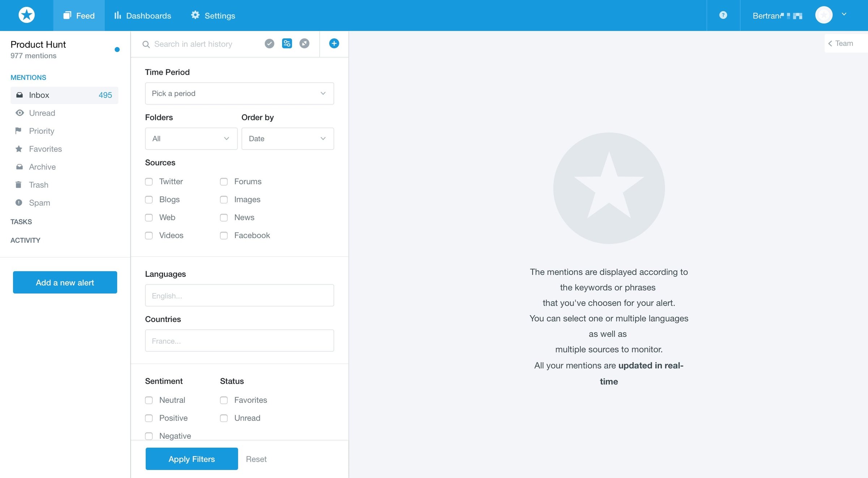
Task: Click the gray compass icon in search bar
Action: tap(305, 44)
